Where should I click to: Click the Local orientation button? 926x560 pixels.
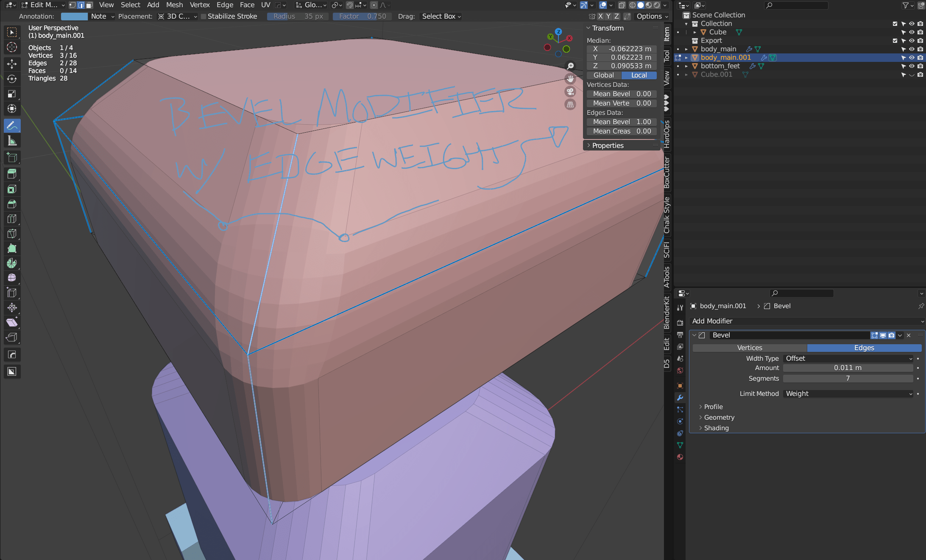click(x=639, y=75)
